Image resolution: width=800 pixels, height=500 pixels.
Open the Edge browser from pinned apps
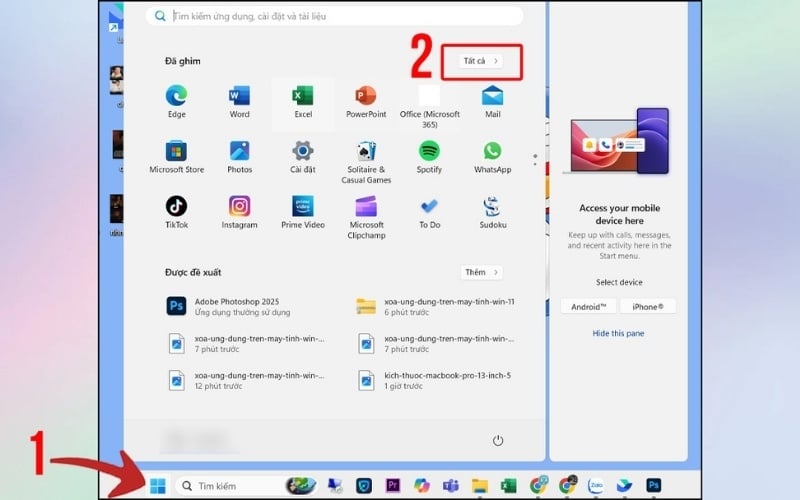pyautogui.click(x=177, y=102)
